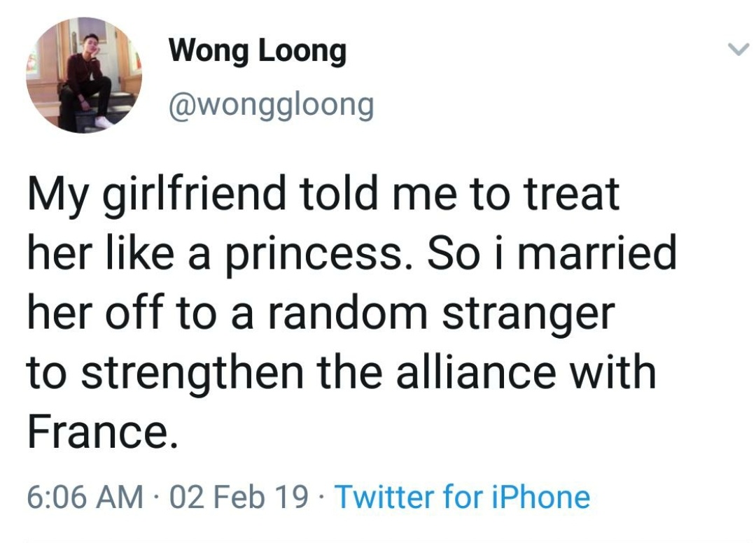
Task: Tap the avatar photo of Wong Loong
Action: [x=83, y=76]
